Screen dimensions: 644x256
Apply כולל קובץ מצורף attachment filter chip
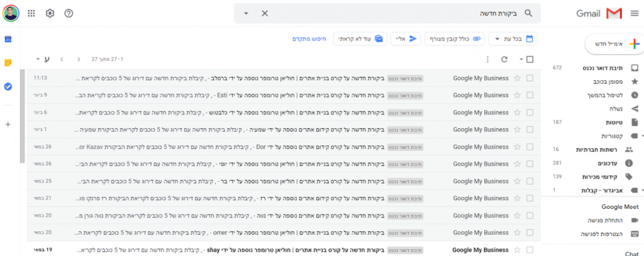(454, 38)
